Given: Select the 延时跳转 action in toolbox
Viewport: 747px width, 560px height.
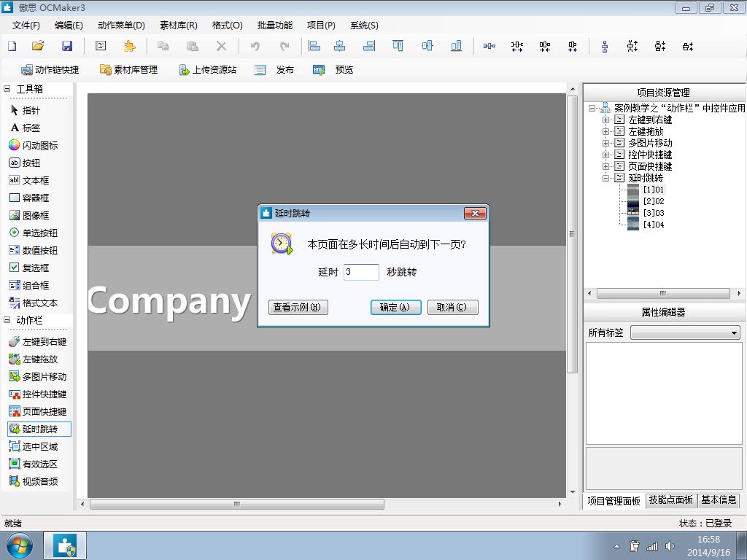Looking at the screenshot, I should click(x=39, y=429).
